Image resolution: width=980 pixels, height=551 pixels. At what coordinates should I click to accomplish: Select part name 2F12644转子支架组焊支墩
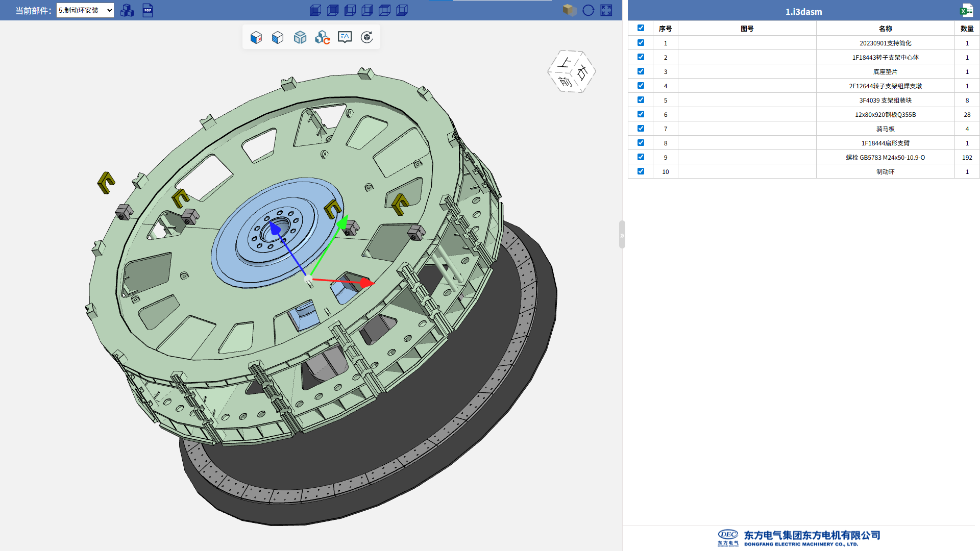[886, 86]
